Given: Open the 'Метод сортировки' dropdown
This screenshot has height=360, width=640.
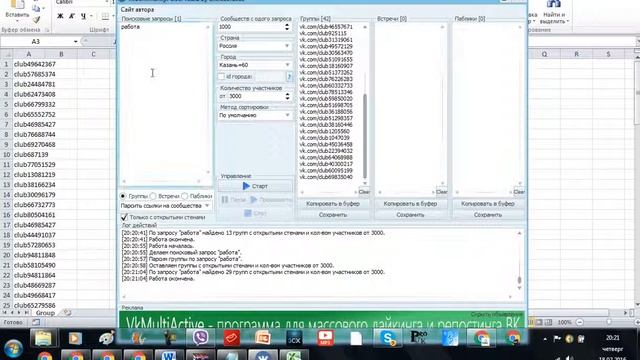Looking at the screenshot, I should [x=255, y=116].
